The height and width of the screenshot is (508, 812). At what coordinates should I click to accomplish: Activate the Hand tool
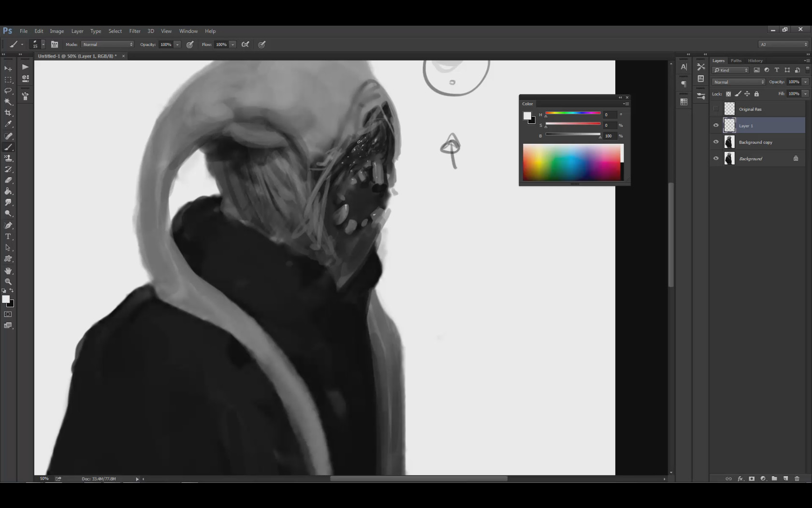8,270
